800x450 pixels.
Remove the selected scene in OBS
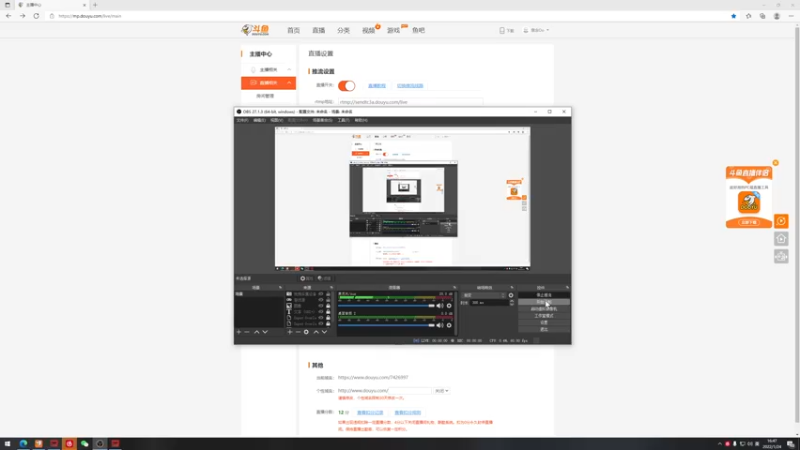click(247, 332)
